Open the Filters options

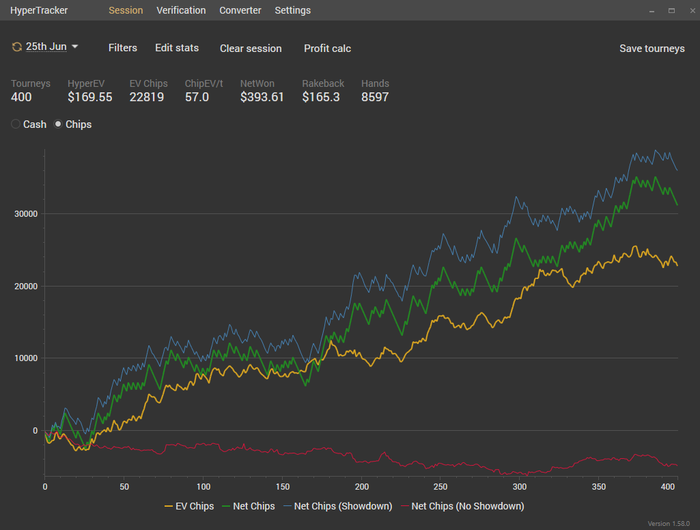[x=123, y=48]
